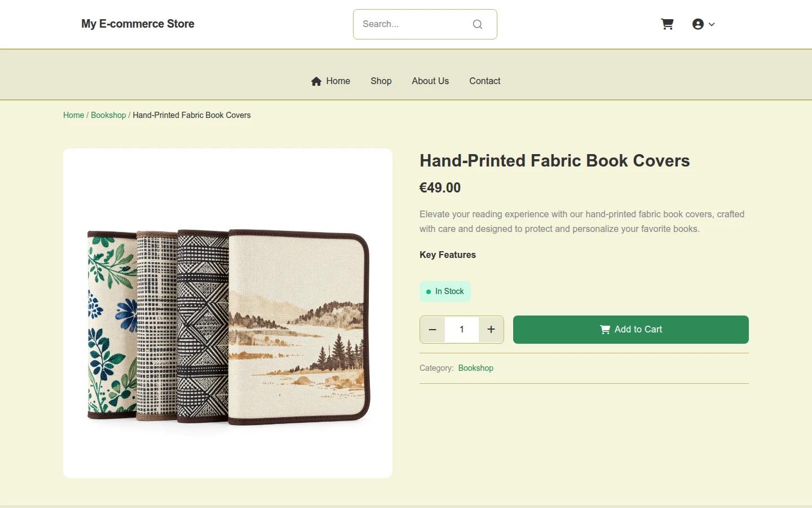Go to Home in navigation bar
812x508 pixels.
pyautogui.click(x=330, y=81)
